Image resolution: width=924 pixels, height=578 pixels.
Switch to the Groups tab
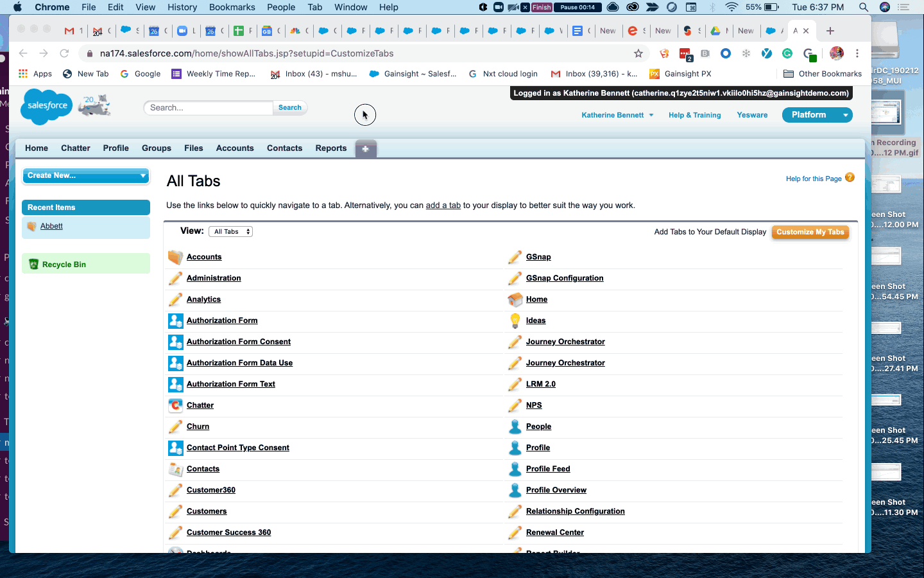click(x=157, y=148)
